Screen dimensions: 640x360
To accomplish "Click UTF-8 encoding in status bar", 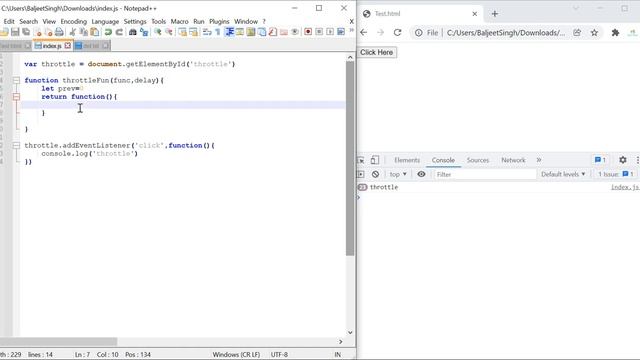I will pyautogui.click(x=279, y=354).
